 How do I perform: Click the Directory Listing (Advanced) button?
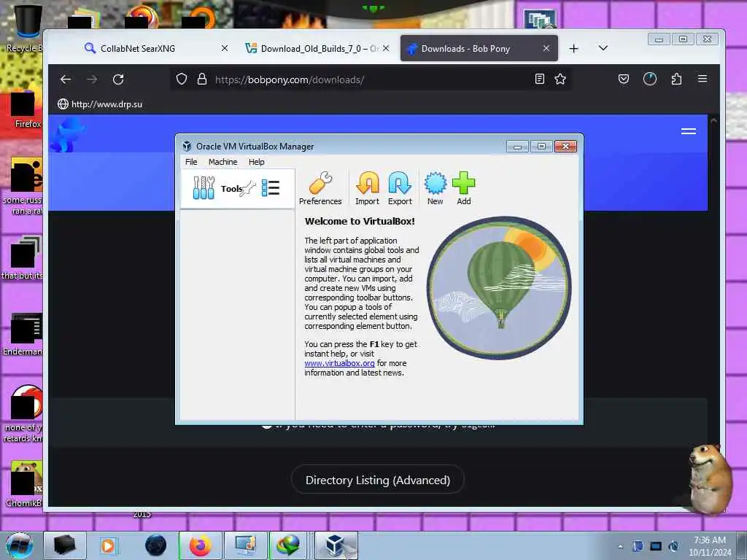[x=377, y=480]
